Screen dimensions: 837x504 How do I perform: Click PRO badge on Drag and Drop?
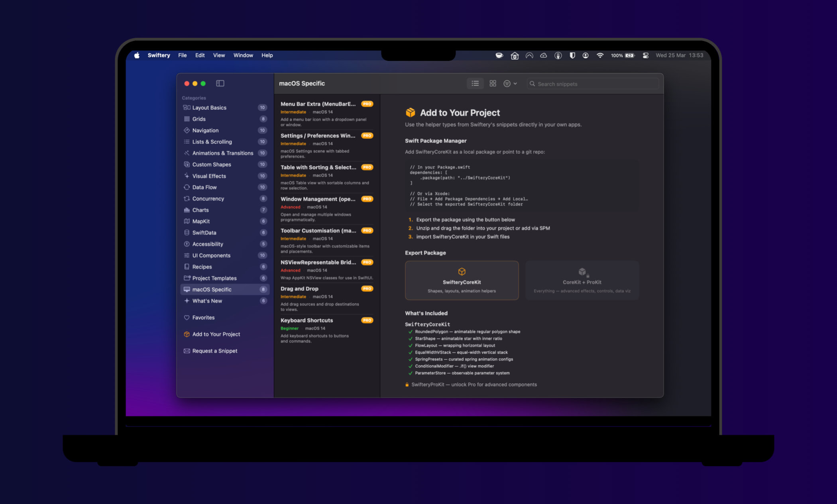pyautogui.click(x=367, y=288)
